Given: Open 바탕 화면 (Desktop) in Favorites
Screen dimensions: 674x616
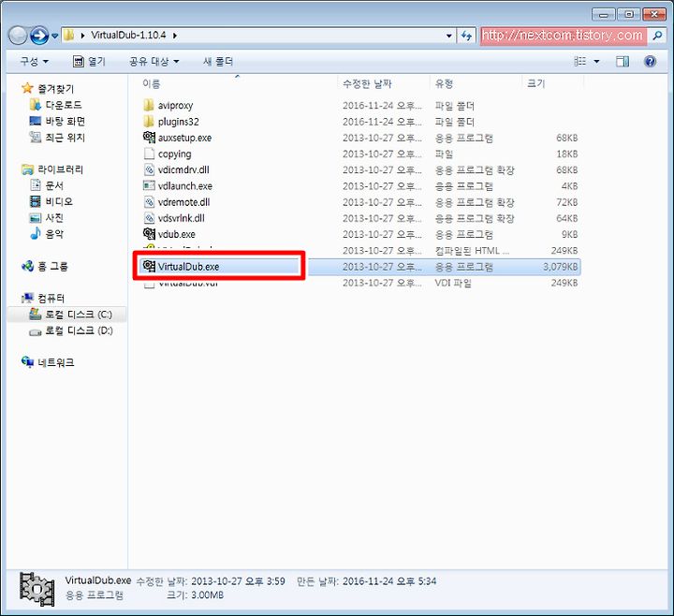Looking at the screenshot, I should [57, 121].
